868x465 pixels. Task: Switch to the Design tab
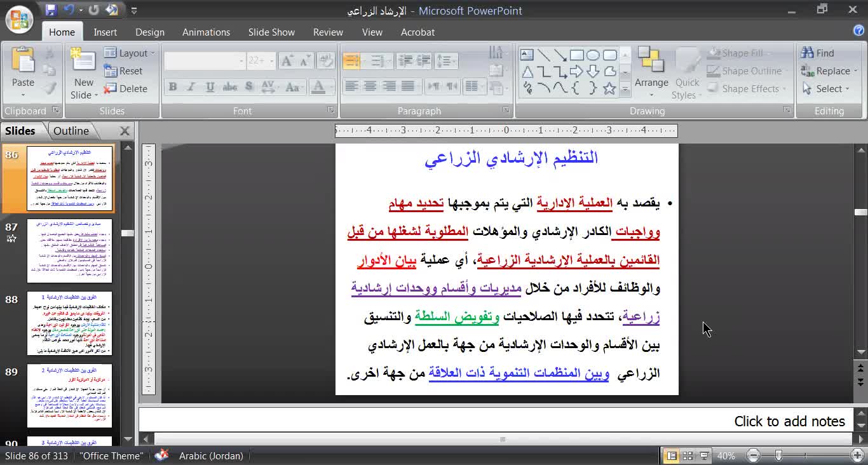pyautogui.click(x=150, y=32)
